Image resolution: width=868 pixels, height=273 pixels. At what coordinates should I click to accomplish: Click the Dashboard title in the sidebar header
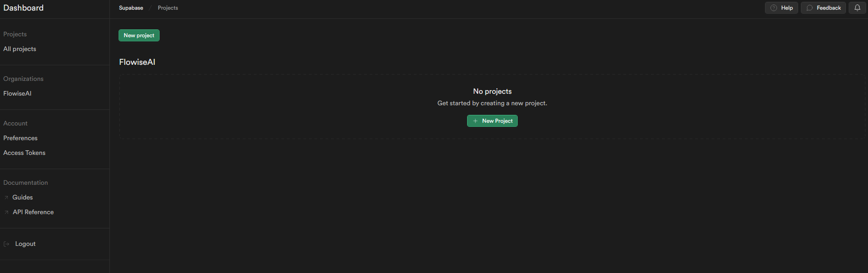pos(23,8)
